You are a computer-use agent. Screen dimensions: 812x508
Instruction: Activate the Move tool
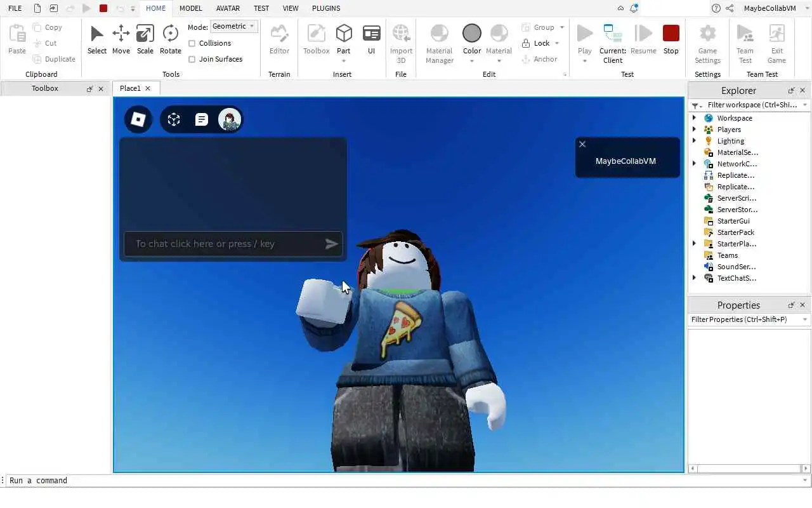(x=121, y=40)
